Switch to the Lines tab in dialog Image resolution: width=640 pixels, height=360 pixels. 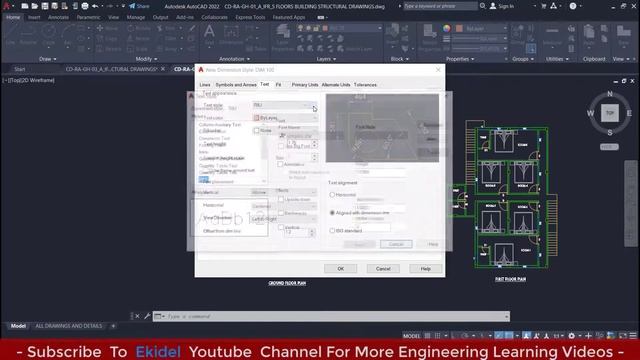205,85
